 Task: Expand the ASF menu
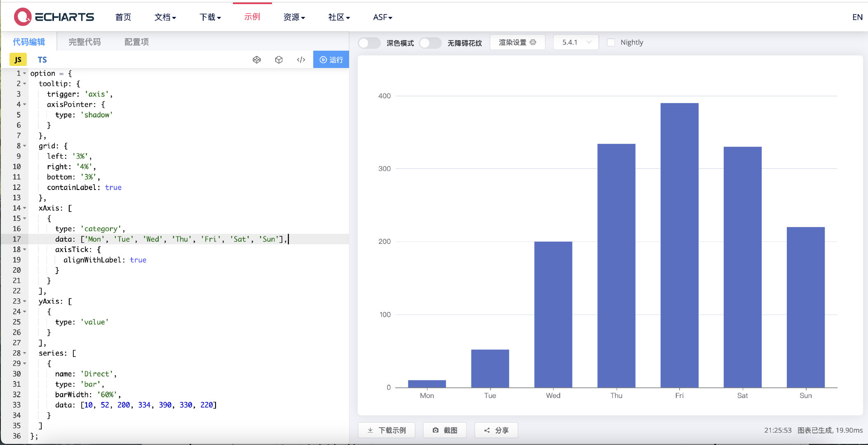click(x=383, y=17)
